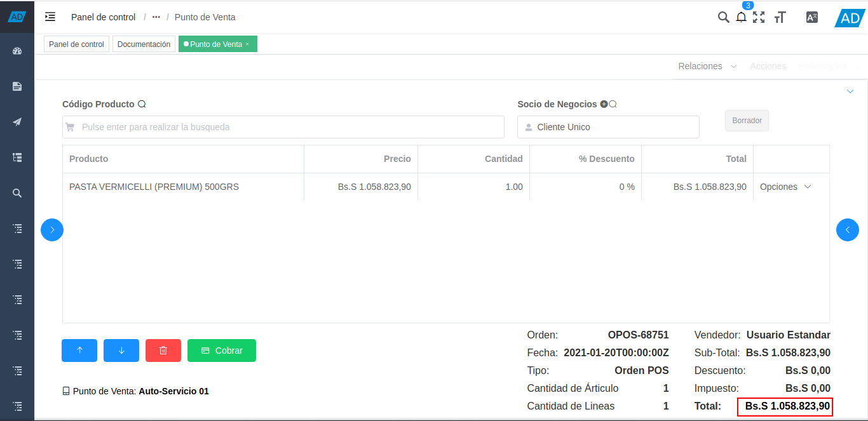The height and width of the screenshot is (421, 868).
Task: Enter fullscreen using the expand icon
Action: [759, 17]
